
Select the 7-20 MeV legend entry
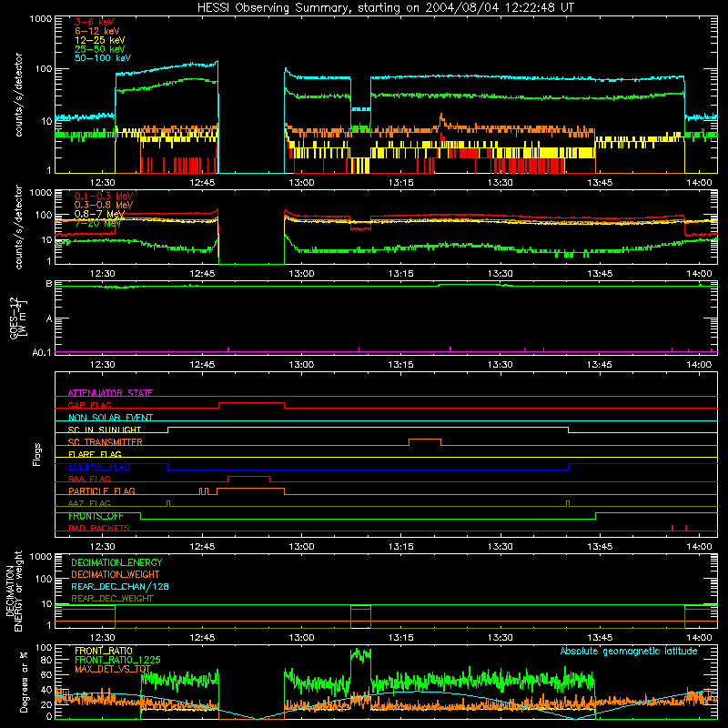tap(98, 223)
